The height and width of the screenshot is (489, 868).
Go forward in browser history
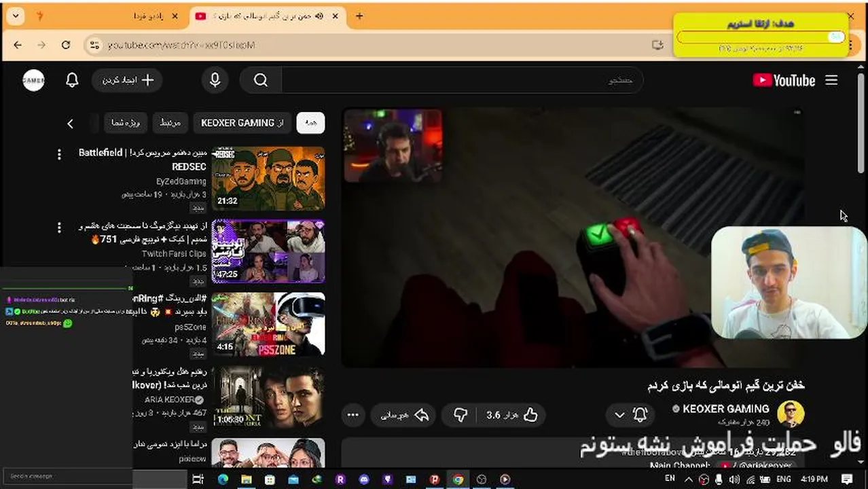click(41, 45)
